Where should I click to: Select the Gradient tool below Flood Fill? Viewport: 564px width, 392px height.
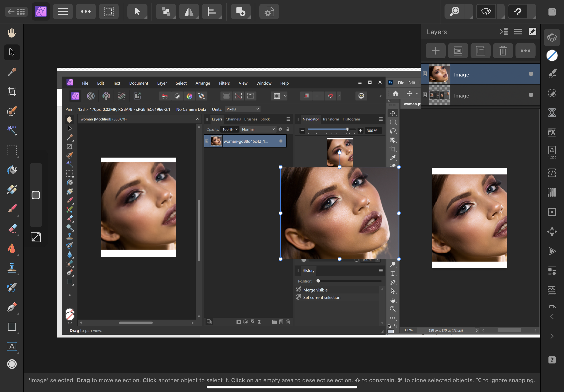(12, 189)
